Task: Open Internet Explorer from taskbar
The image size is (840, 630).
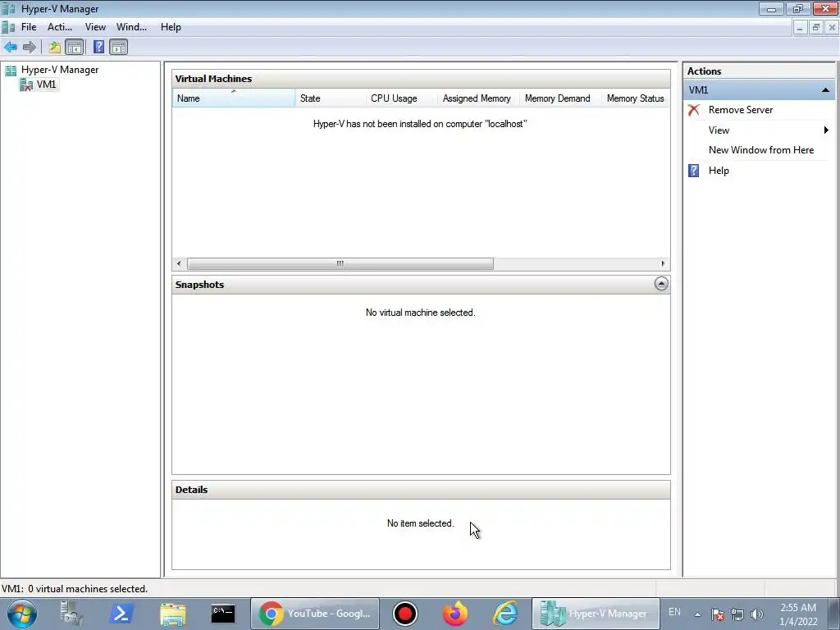Action: [x=505, y=614]
